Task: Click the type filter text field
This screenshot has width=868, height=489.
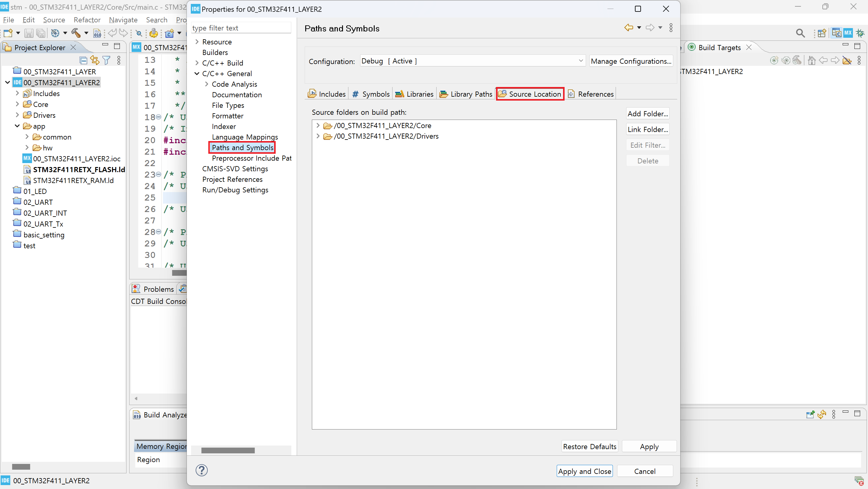Action: 241,28
